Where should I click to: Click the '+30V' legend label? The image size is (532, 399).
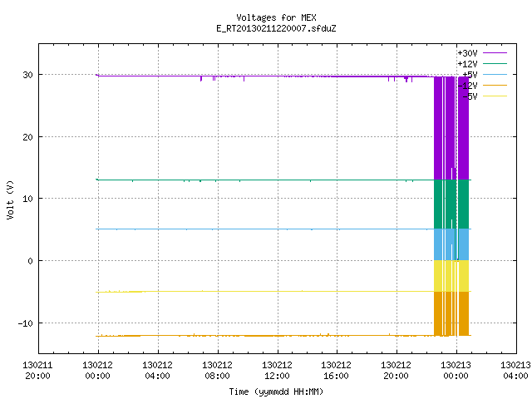[467, 53]
